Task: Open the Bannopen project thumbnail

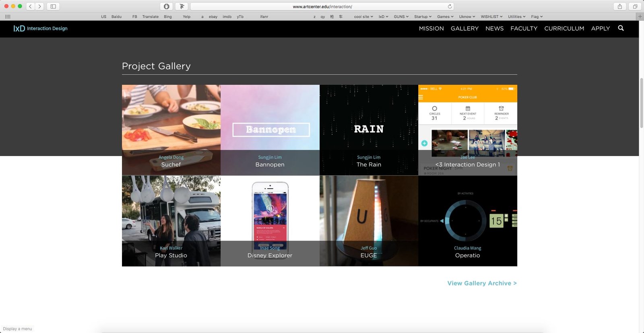Action: pos(270,130)
